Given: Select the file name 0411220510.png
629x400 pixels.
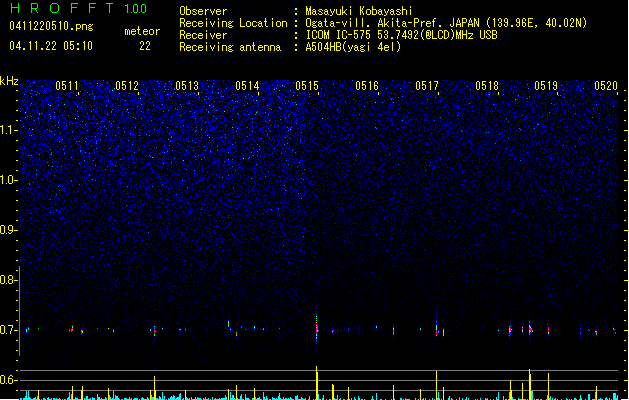Looking at the screenshot, I should [x=51, y=26].
